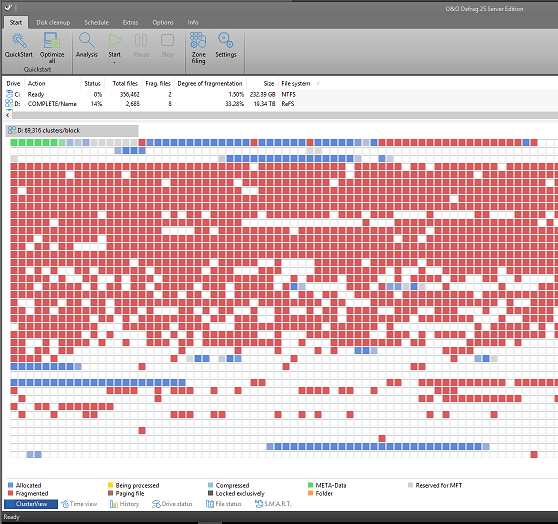Switch to History tab
Viewport: 558px width, 524px height.
[125, 504]
